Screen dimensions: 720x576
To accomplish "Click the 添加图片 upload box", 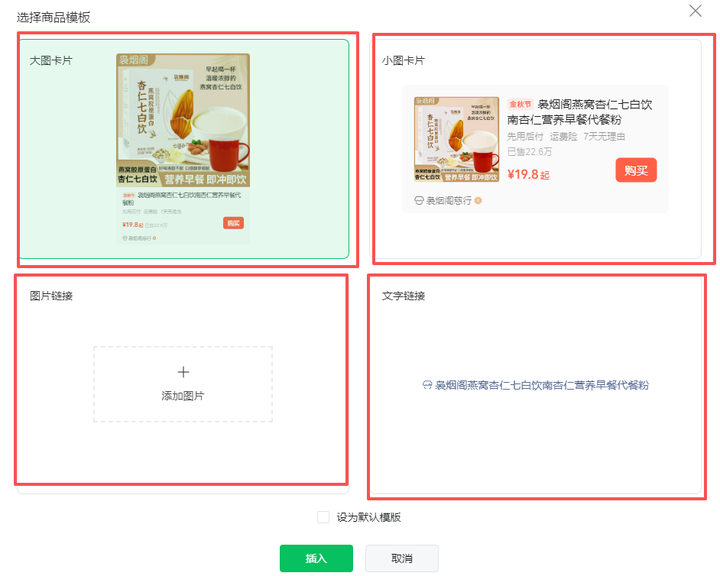I will click(x=183, y=384).
